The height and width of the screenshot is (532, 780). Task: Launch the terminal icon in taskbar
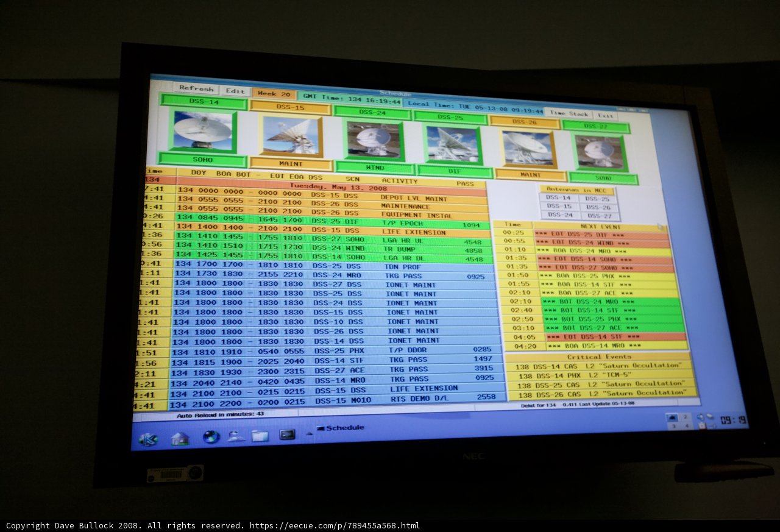pyautogui.click(x=287, y=434)
